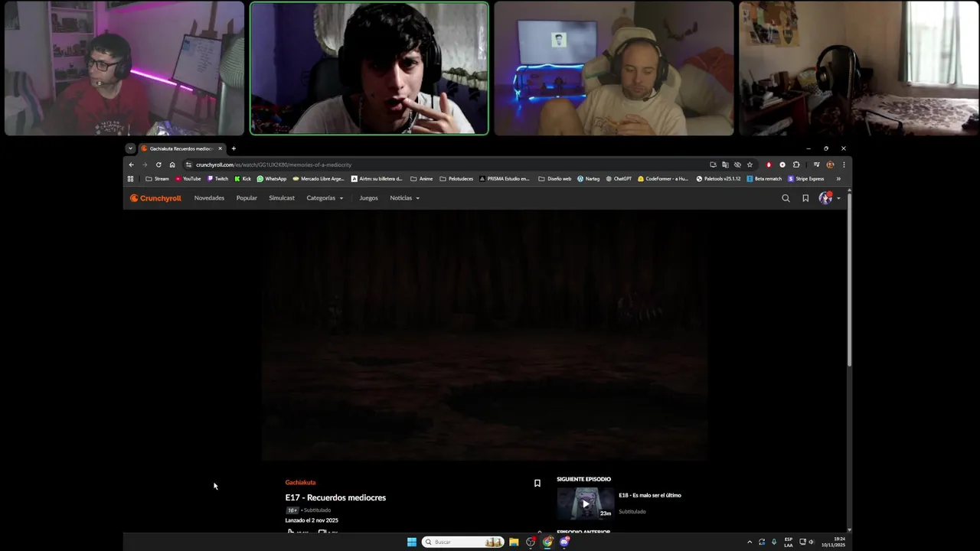This screenshot has width=980, height=551.
Task: Go to Popular in Crunchyroll nav
Action: (247, 198)
